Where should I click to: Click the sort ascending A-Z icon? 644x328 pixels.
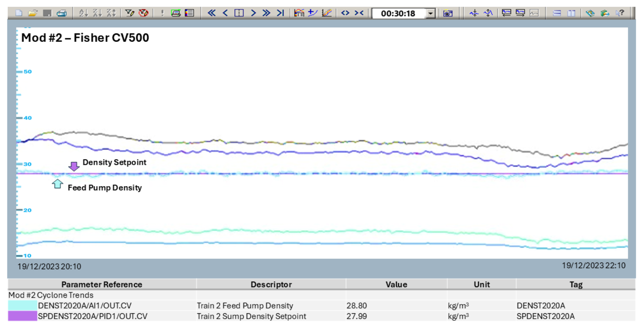tap(84, 13)
